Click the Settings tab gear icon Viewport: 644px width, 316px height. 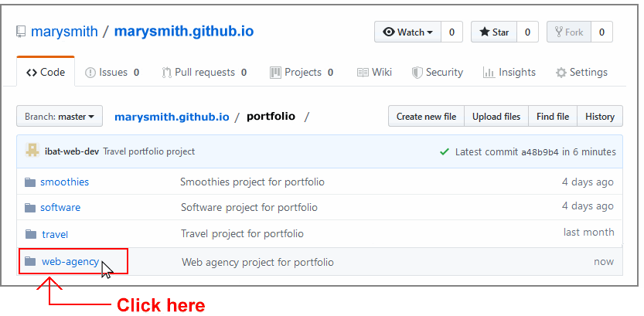[x=561, y=73]
